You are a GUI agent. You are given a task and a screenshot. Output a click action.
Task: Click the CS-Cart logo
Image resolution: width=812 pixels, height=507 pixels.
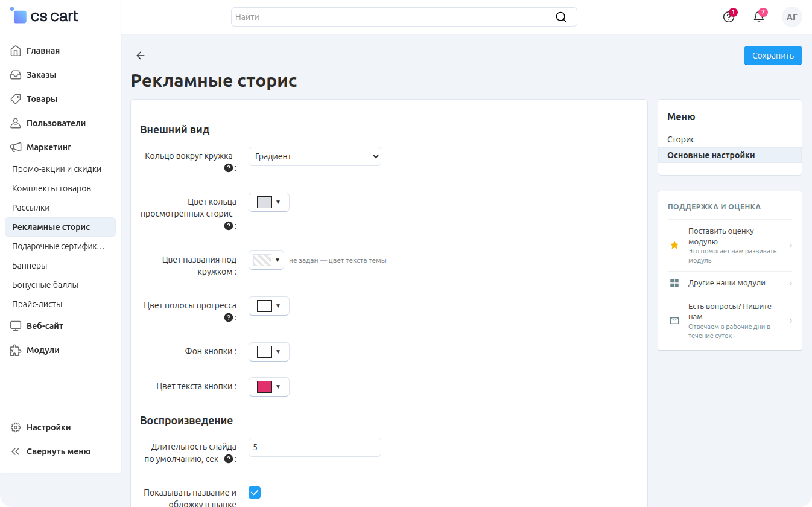[x=45, y=17]
